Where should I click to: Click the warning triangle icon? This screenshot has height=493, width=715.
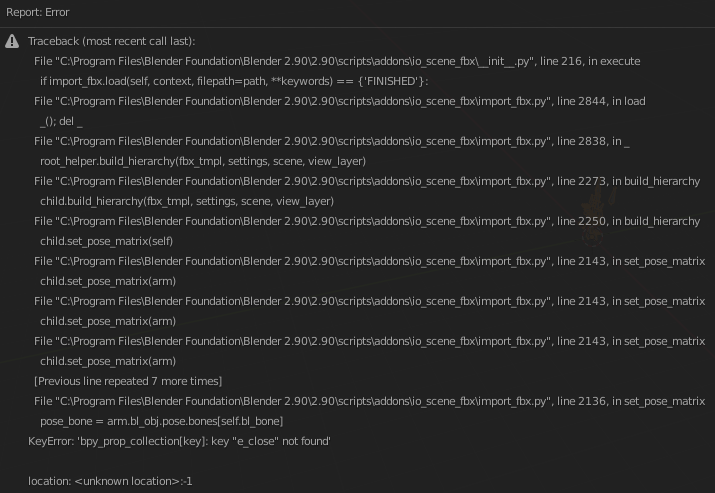pos(12,42)
